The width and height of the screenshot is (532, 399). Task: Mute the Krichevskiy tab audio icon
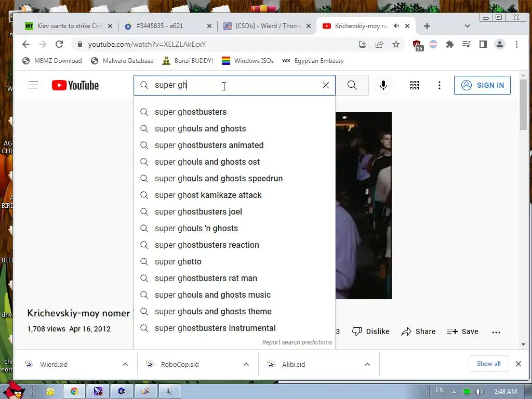[396, 26]
